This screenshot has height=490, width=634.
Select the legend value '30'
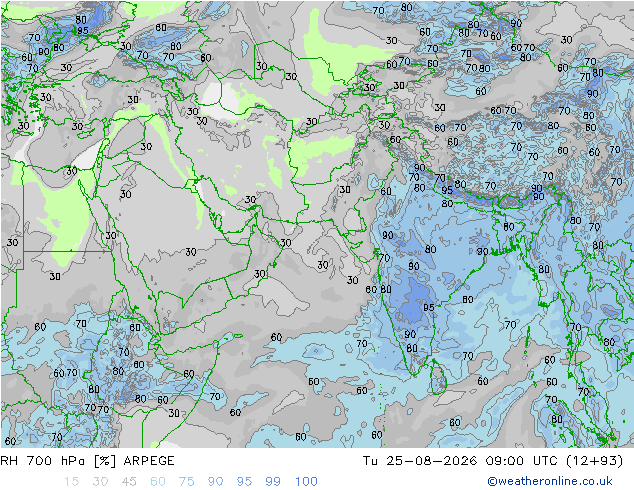click(100, 482)
